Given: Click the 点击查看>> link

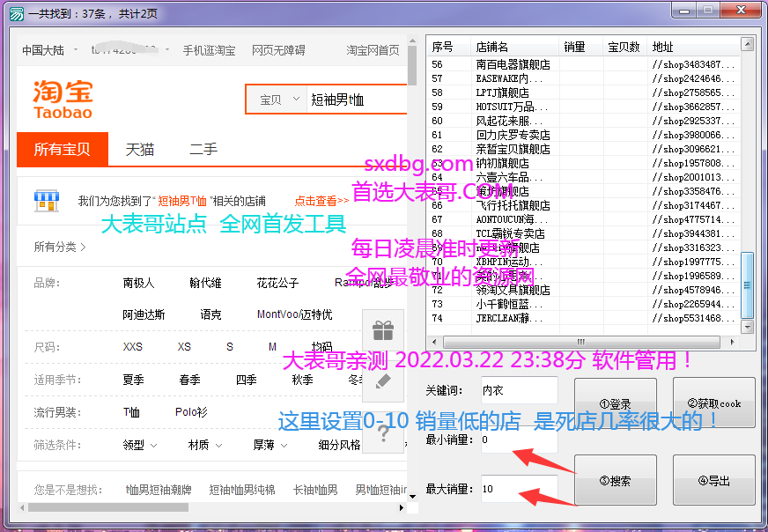Looking at the screenshot, I should pos(321,200).
